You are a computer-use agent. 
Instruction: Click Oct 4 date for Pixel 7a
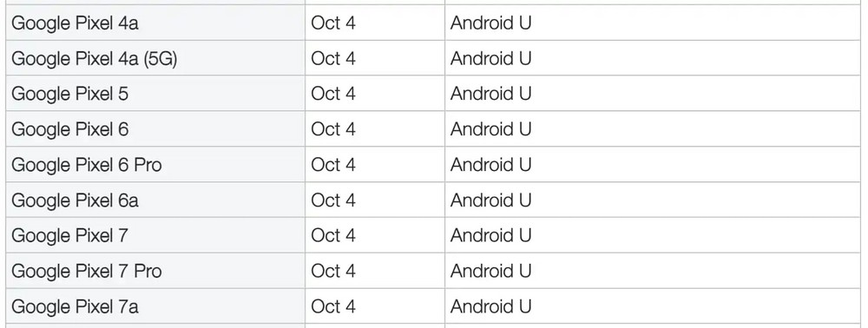tap(333, 306)
